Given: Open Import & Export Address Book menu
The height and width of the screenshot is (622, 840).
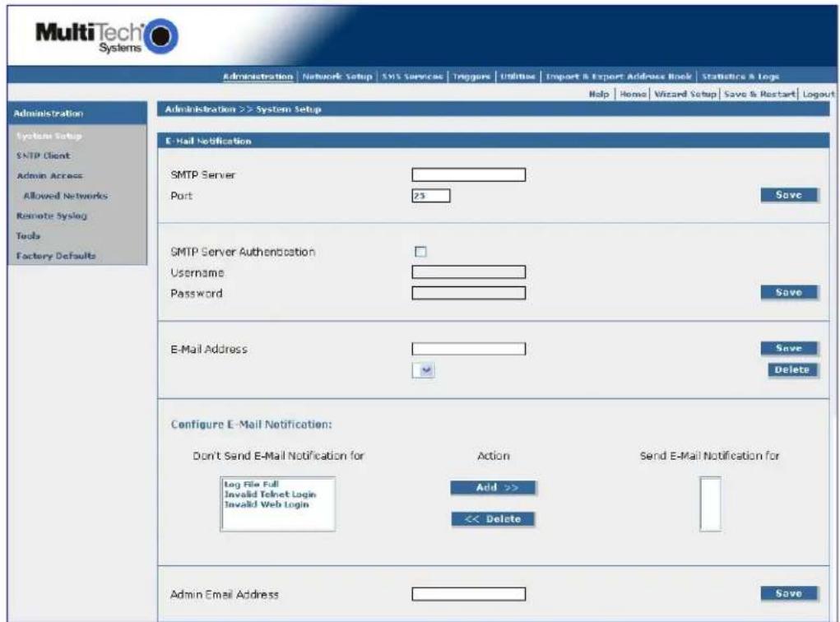Looking at the screenshot, I should point(619,77).
